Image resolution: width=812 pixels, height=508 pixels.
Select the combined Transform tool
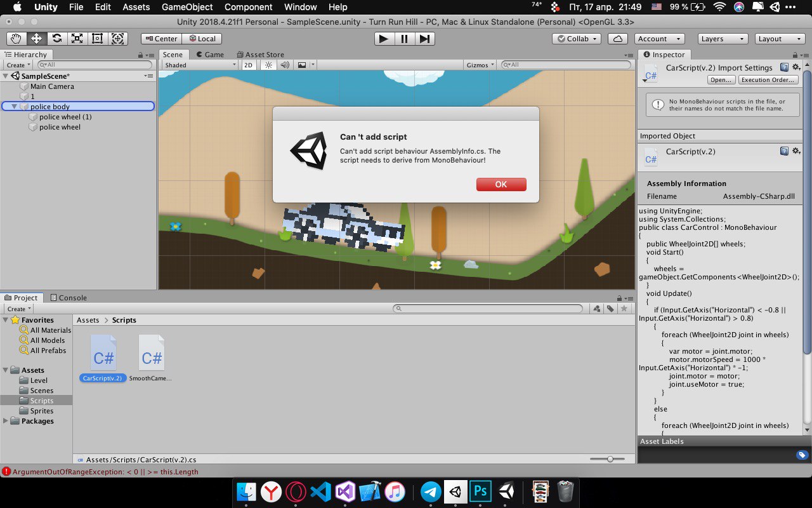tap(117, 39)
